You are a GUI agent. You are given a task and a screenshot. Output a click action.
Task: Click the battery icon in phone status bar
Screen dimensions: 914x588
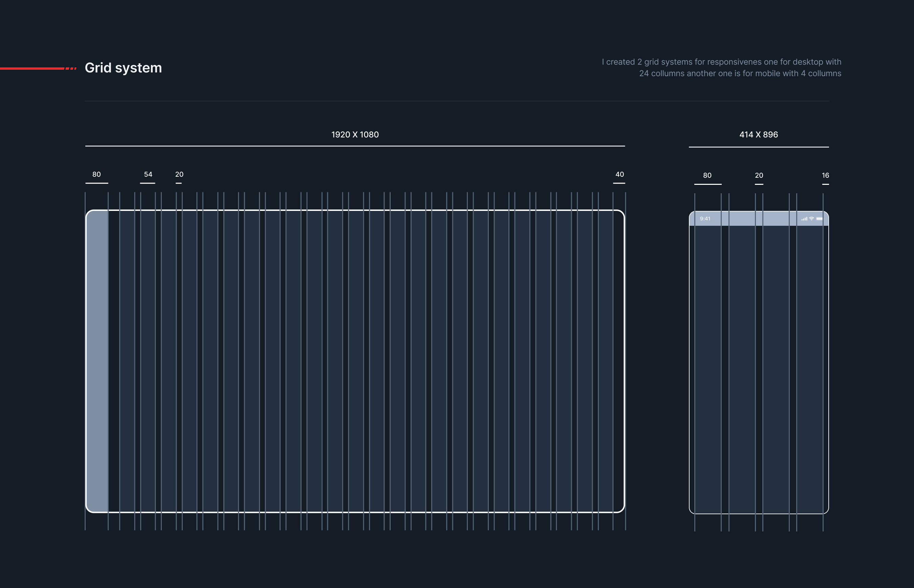coord(819,219)
